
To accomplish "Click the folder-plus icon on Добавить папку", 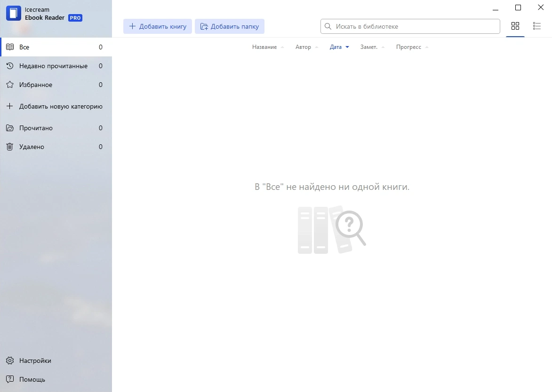I will coord(204,26).
